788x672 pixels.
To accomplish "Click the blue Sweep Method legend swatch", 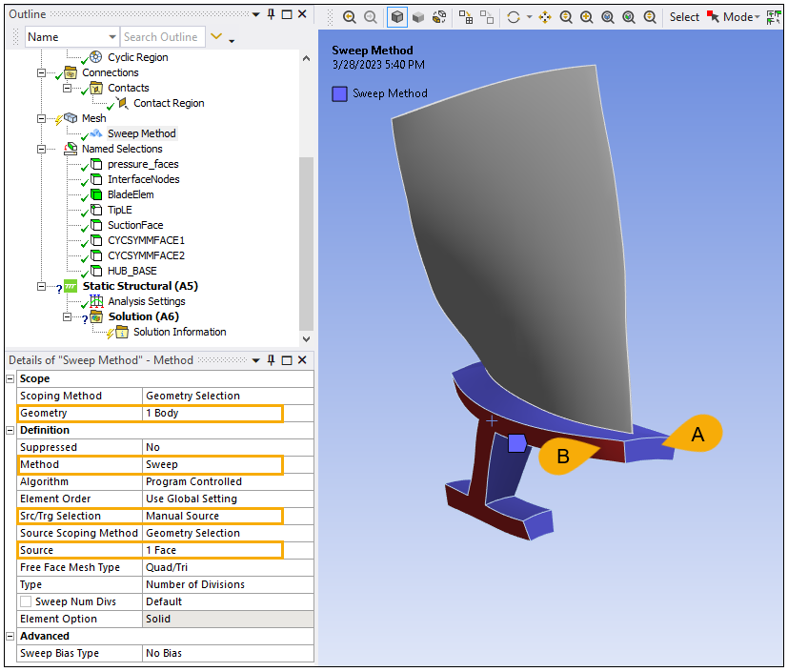I will [x=339, y=93].
